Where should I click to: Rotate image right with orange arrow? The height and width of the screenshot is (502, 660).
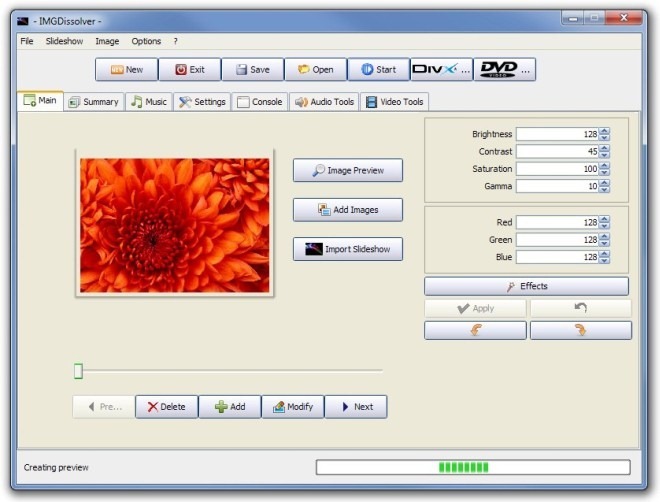click(x=581, y=330)
